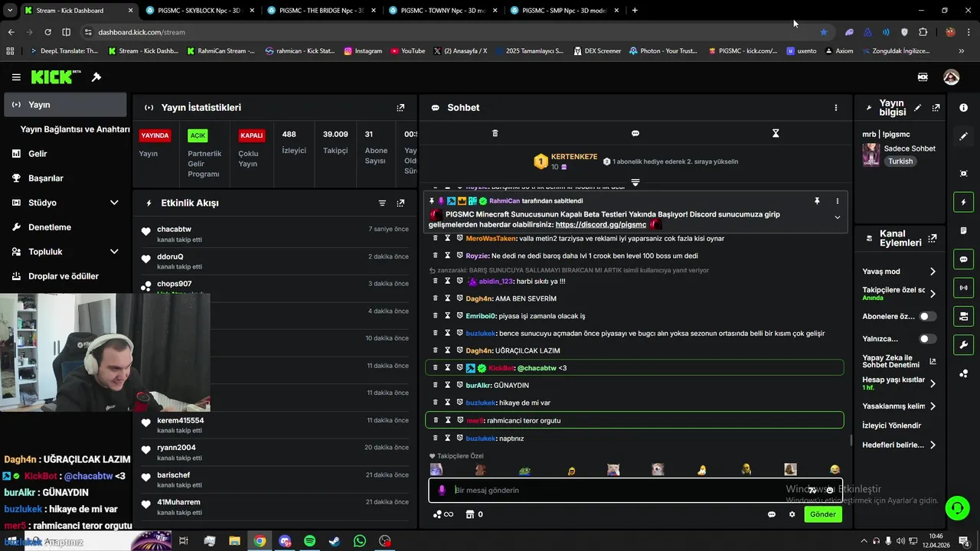980x551 pixels.
Task: Click the Kick logo
Action: point(55,77)
